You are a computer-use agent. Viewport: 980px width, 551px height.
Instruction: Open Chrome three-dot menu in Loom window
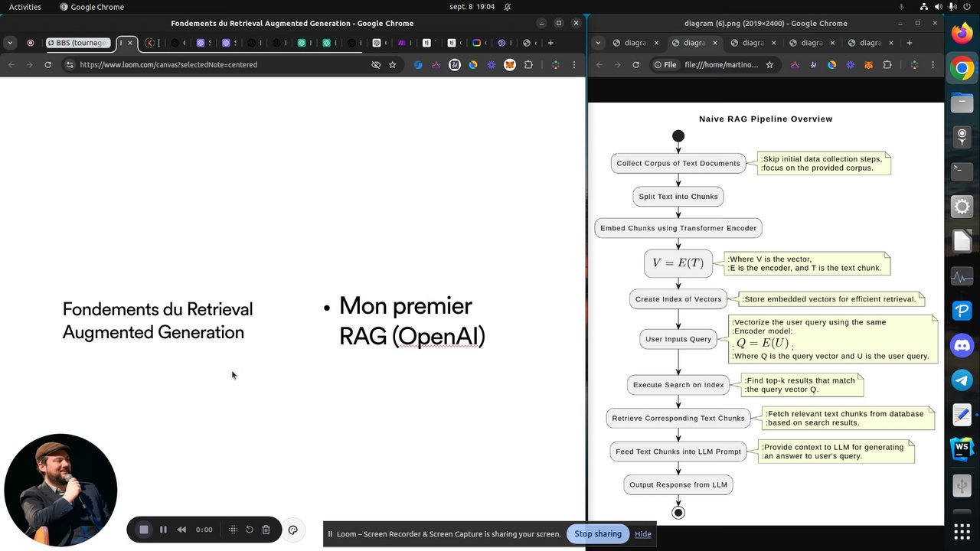point(574,65)
